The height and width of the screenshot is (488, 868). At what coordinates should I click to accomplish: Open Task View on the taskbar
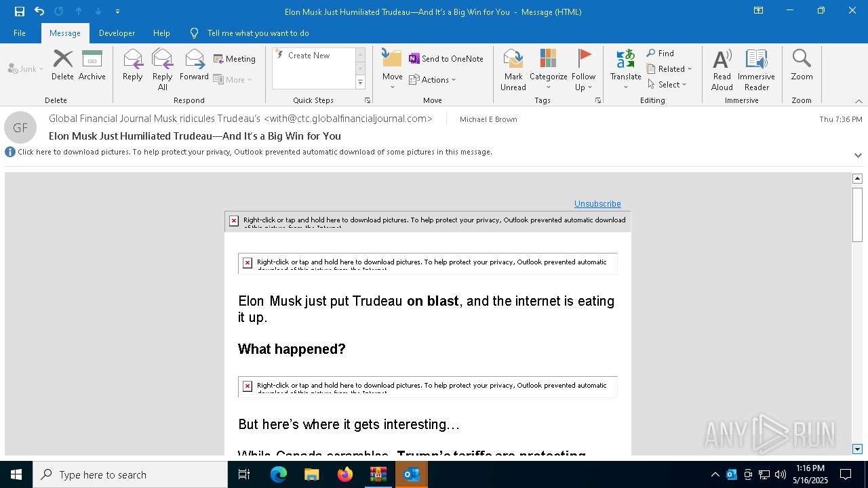coord(245,474)
